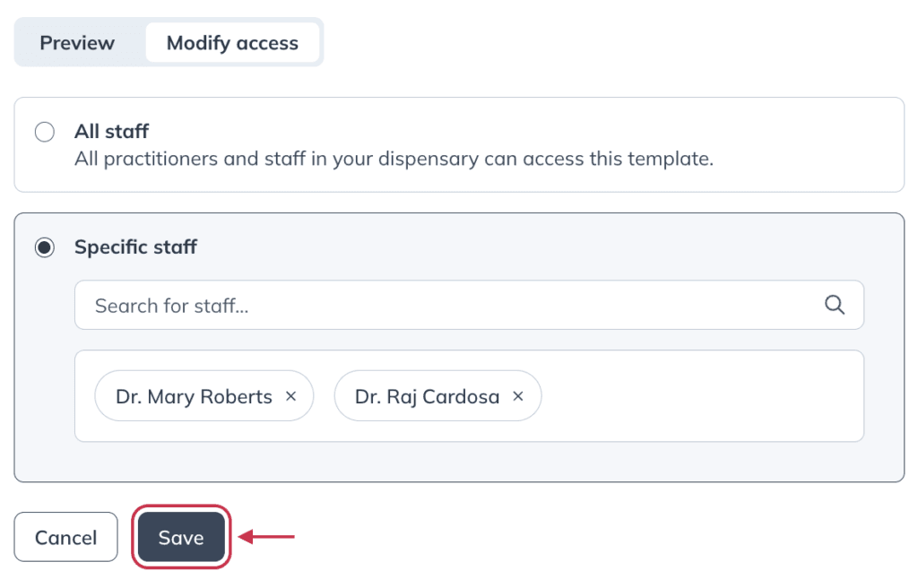Click the search magnifier icon
Screen dimensions: 918x588
coord(835,305)
